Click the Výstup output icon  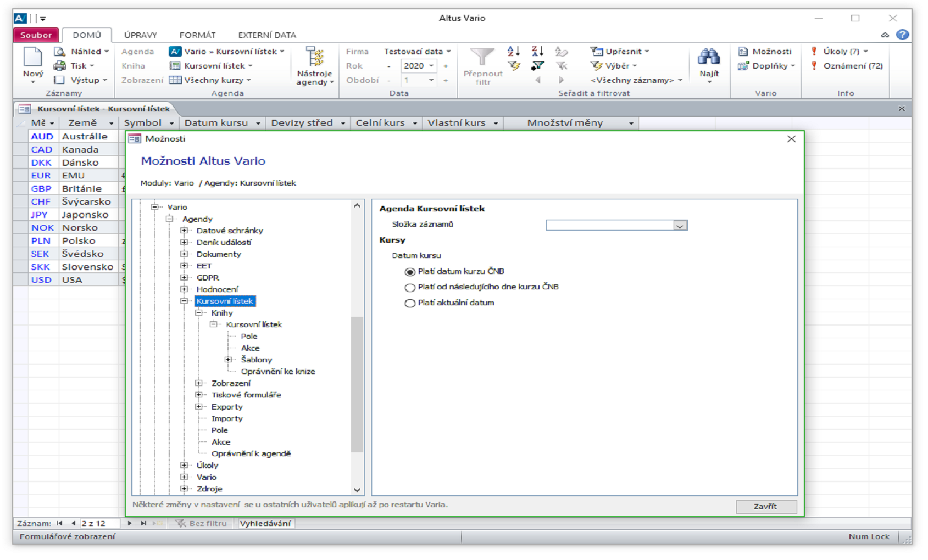[59, 80]
